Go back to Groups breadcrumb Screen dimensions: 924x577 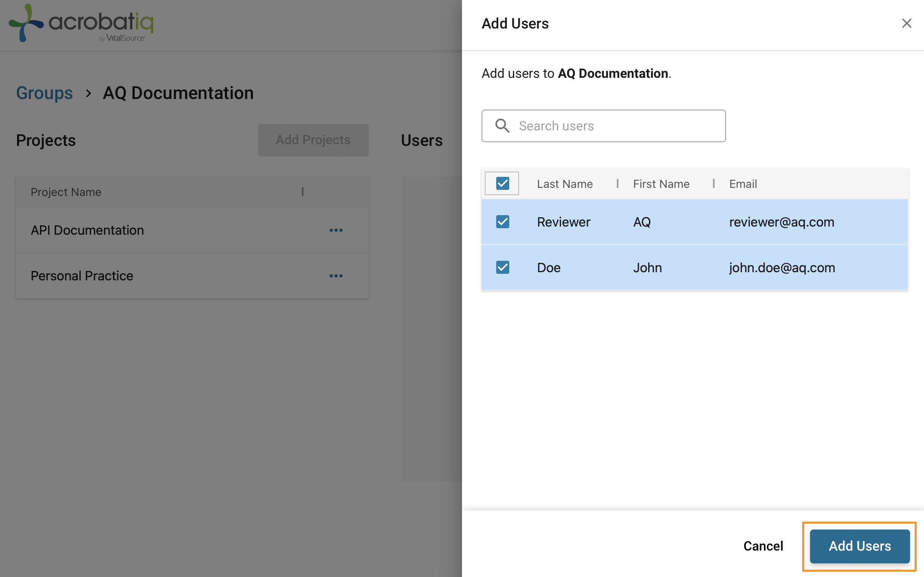(44, 93)
